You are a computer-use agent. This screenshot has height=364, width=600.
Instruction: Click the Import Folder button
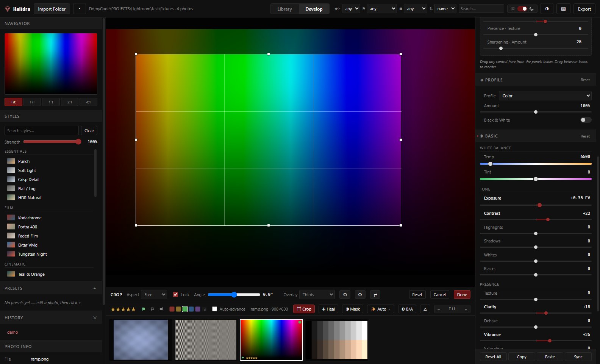pos(52,9)
